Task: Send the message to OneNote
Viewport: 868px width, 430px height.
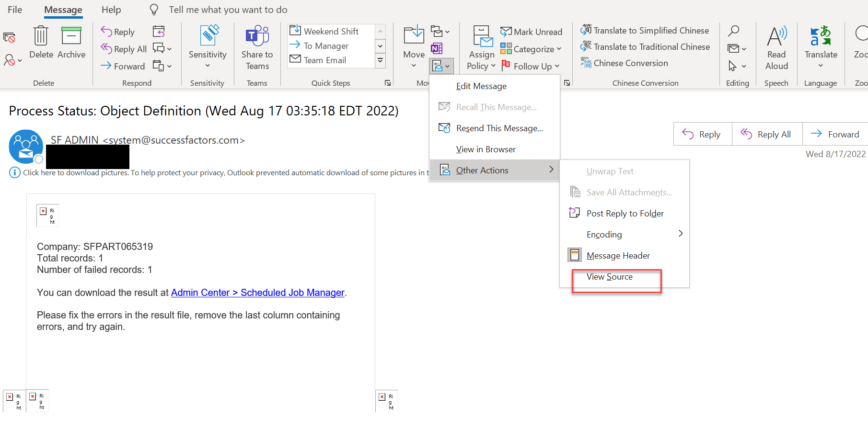Action: point(437,48)
